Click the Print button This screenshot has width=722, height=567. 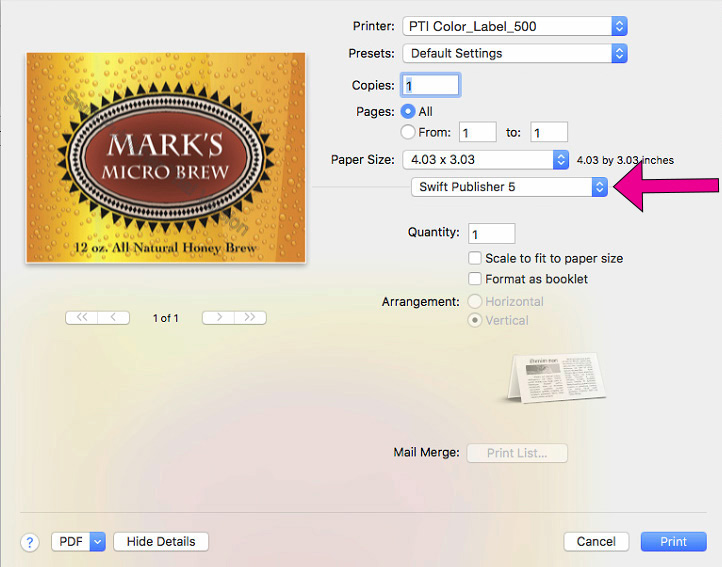click(674, 542)
